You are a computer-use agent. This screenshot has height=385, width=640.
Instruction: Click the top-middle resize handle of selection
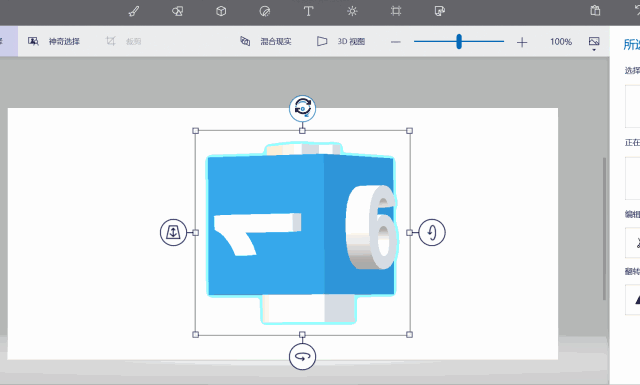coord(302,131)
